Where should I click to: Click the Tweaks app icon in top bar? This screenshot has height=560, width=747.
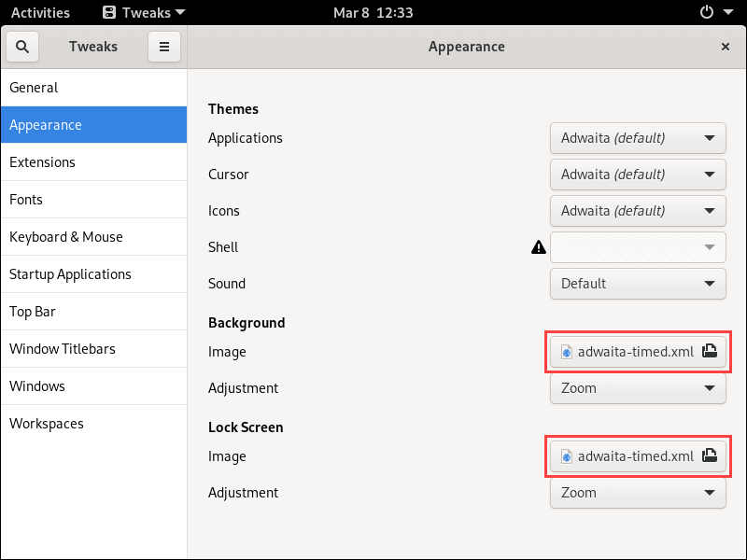coord(109,12)
